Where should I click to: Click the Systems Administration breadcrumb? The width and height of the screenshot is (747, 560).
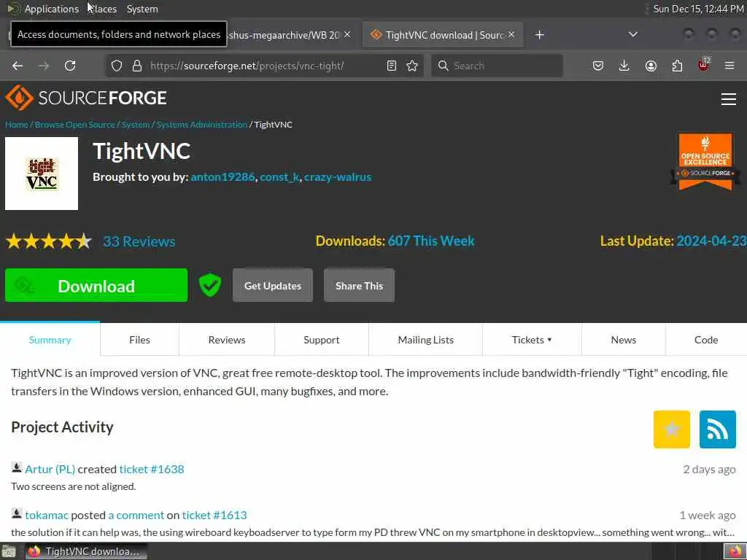click(x=201, y=124)
